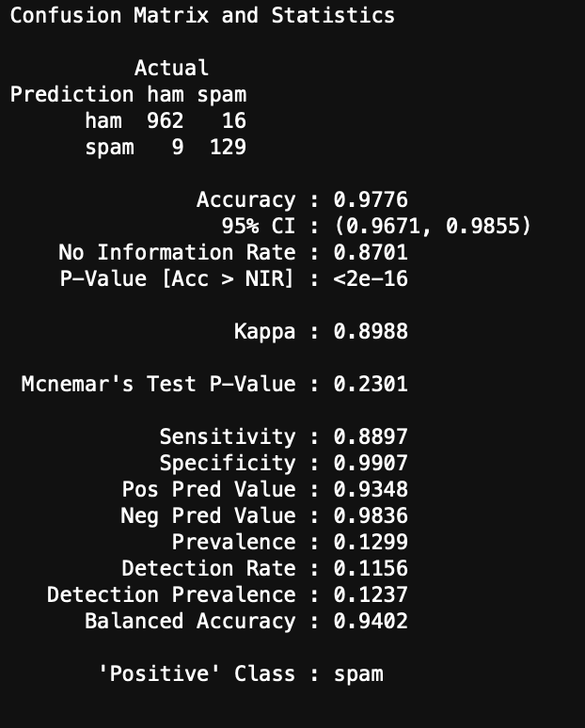Image resolution: width=585 pixels, height=728 pixels.
Task: Click the Prevalence value 0.1299
Action: (x=371, y=542)
